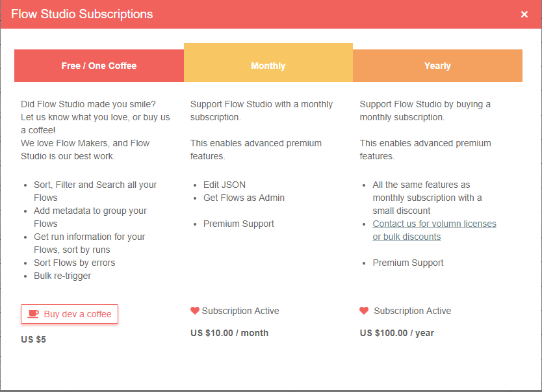542x392 pixels.
Task: Click the heart icon beside yearly Subscription Active
Action: click(364, 311)
